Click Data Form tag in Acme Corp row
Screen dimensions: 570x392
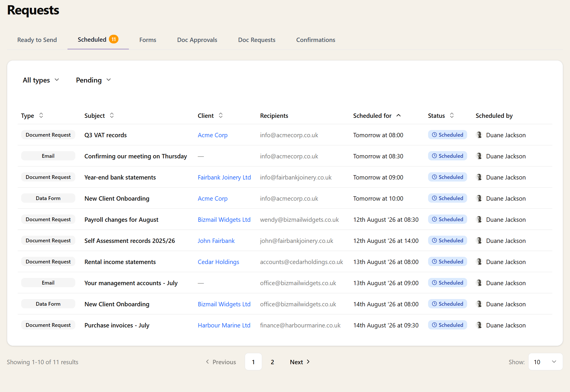(x=48, y=198)
